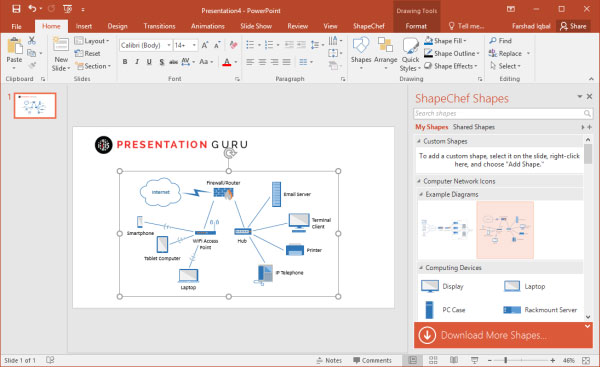
Task: Open Shape Effects dropdown
Action: (x=451, y=66)
